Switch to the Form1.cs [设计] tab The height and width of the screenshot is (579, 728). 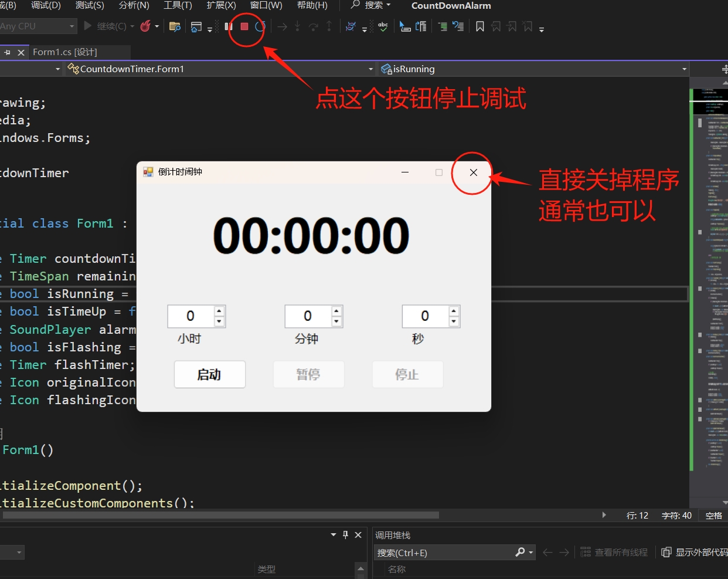[64, 52]
